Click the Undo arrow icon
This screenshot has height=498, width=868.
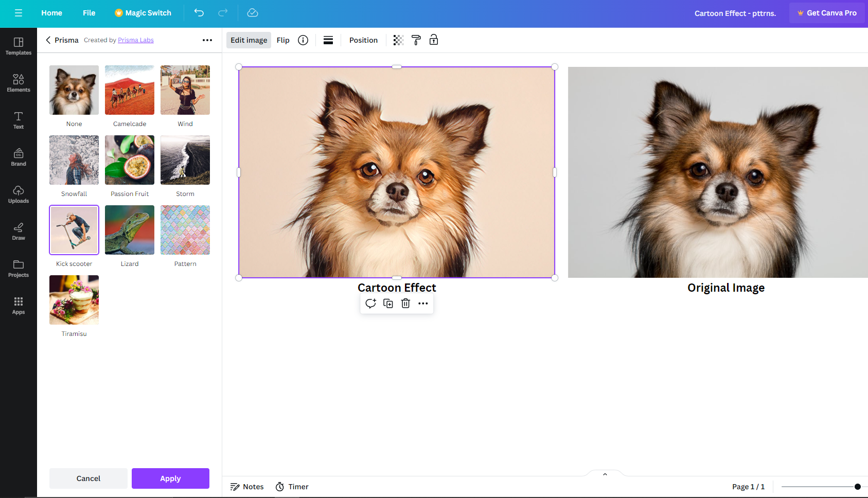point(199,13)
